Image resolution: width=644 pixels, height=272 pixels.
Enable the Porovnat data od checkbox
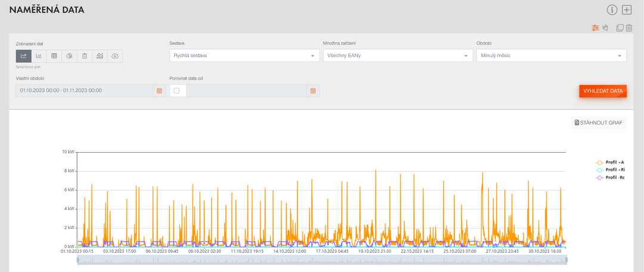coord(177,91)
